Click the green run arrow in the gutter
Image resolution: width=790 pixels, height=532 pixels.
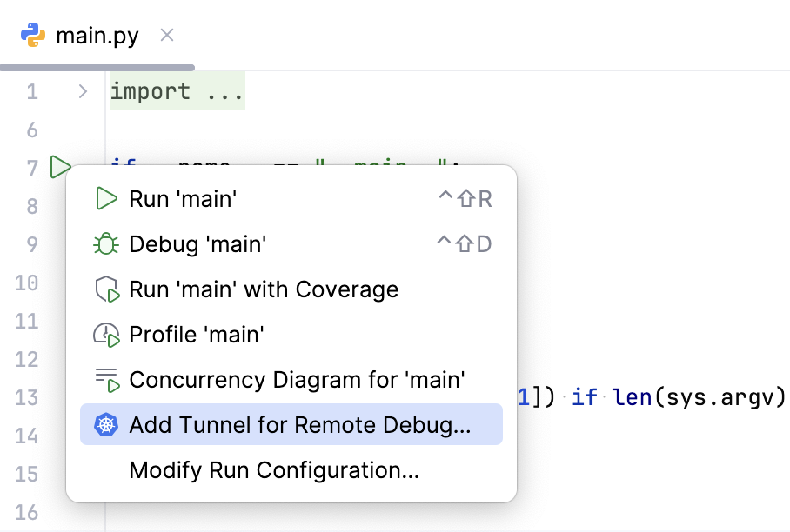click(x=59, y=168)
